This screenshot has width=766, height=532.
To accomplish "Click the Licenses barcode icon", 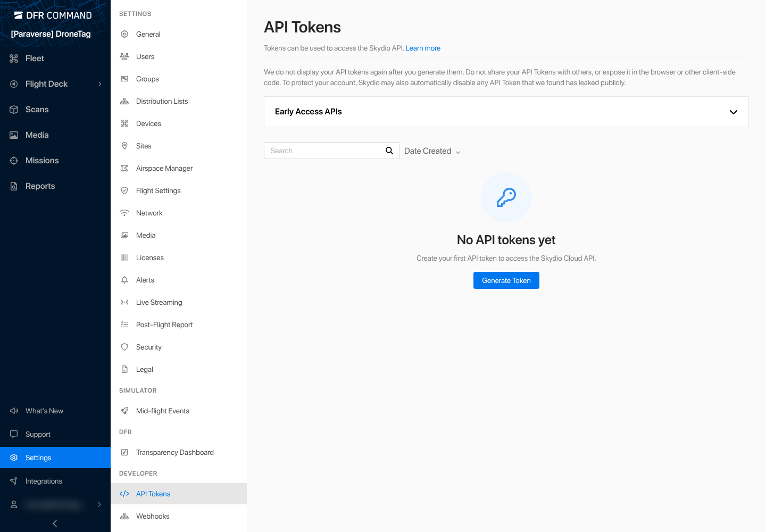I will tap(124, 257).
